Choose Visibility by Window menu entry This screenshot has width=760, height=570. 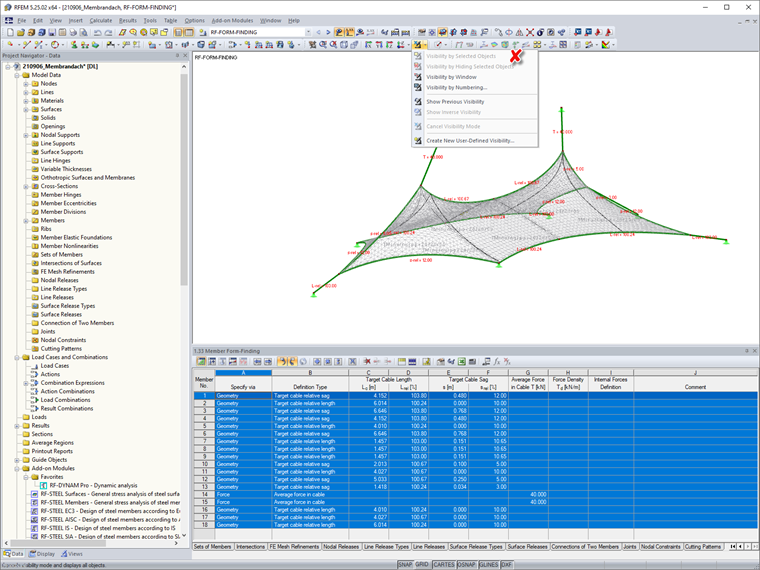point(451,76)
